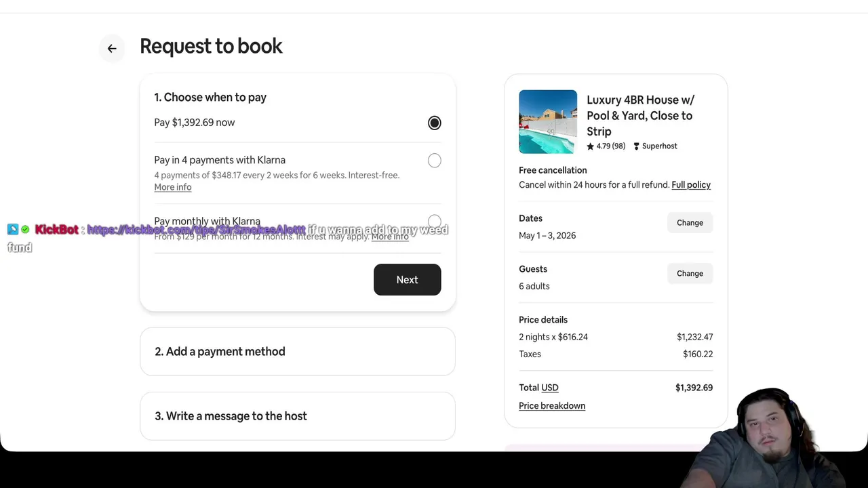Select Pay monthly with Klarna option
This screenshot has width=868, height=488.
[434, 221]
